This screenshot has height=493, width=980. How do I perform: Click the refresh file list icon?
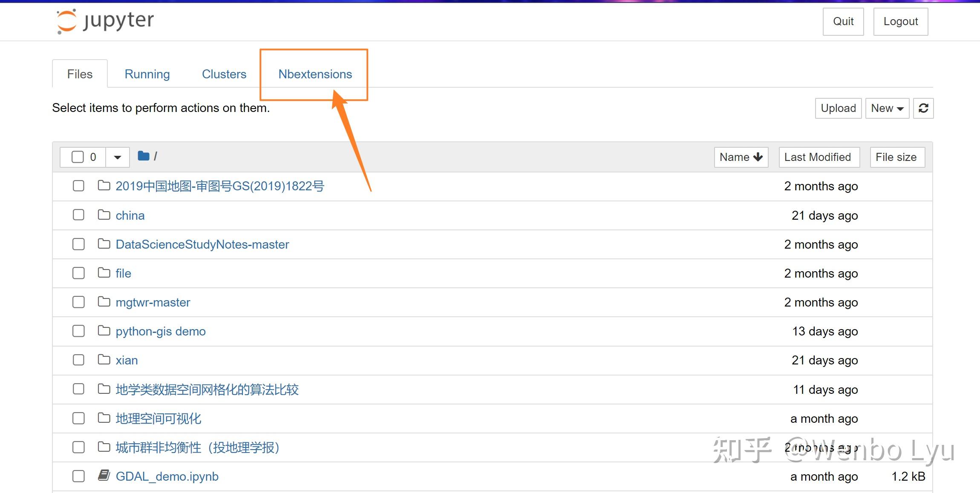(x=923, y=108)
